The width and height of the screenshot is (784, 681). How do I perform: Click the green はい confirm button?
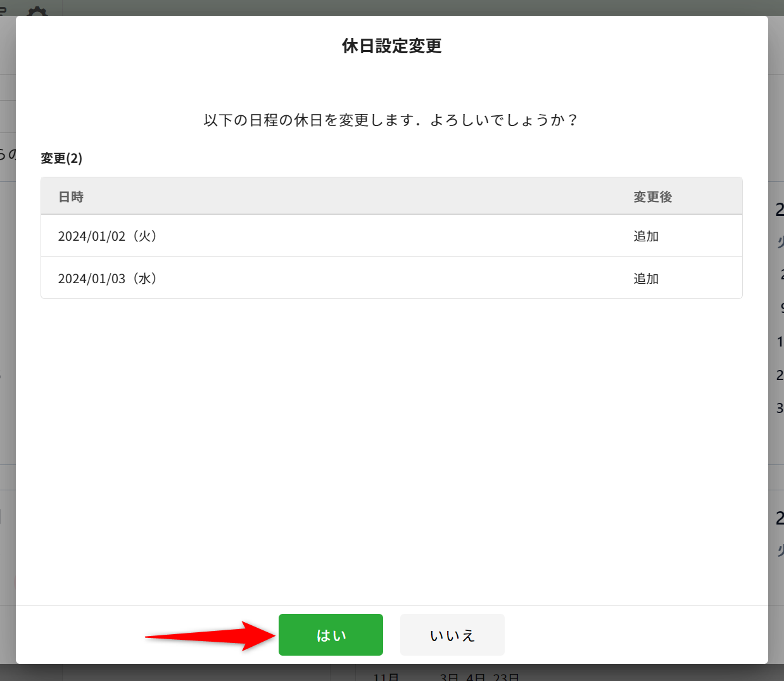331,635
